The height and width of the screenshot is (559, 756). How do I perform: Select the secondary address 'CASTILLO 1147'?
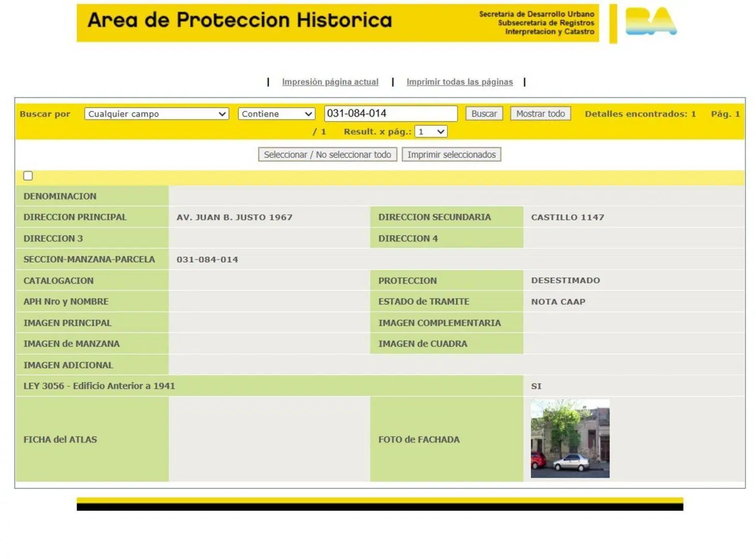coord(568,217)
